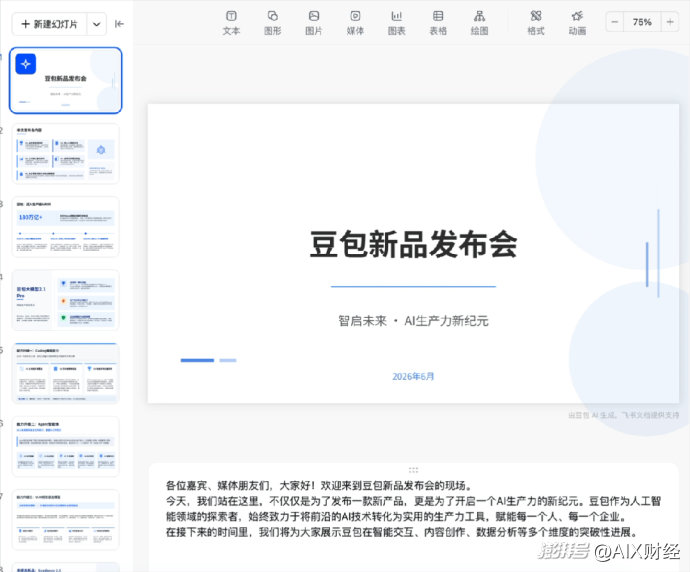Select slide 1 thumbnail 豆包新品发布会
The height and width of the screenshot is (572, 690).
point(66,81)
